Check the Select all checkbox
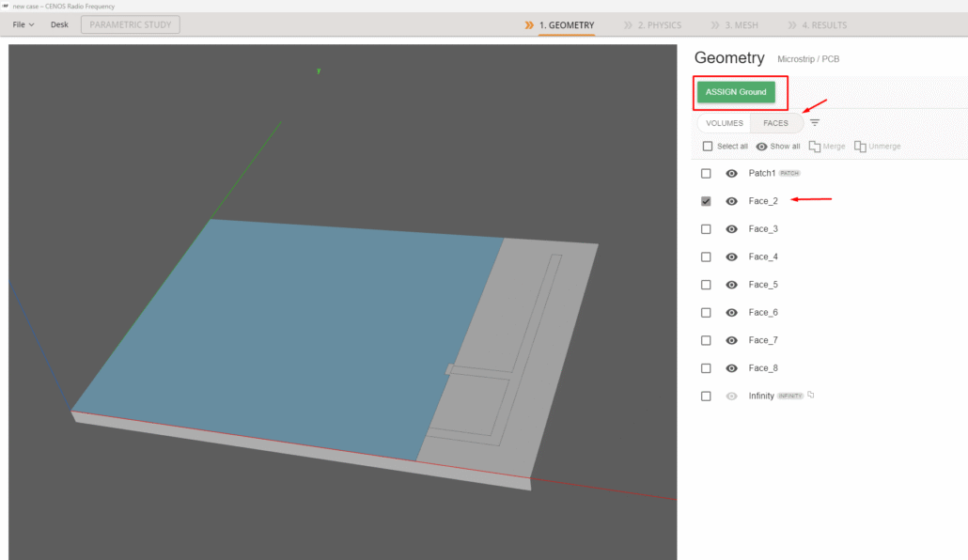Viewport: 968px width, 560px height. [x=708, y=147]
